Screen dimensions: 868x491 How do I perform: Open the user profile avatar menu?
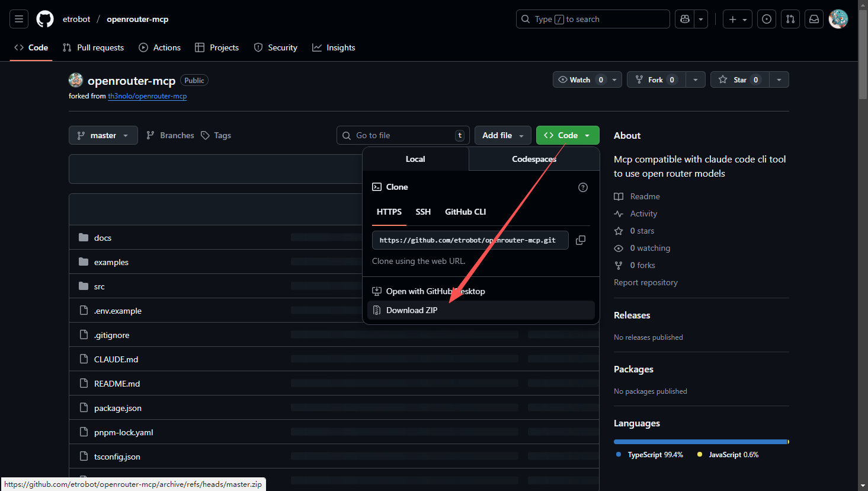coord(838,19)
